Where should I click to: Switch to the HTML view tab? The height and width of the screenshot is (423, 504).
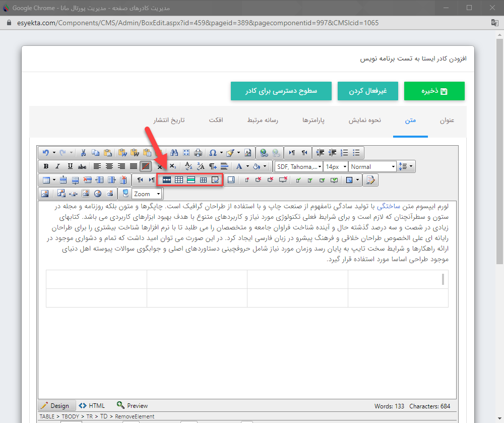[x=92, y=405]
